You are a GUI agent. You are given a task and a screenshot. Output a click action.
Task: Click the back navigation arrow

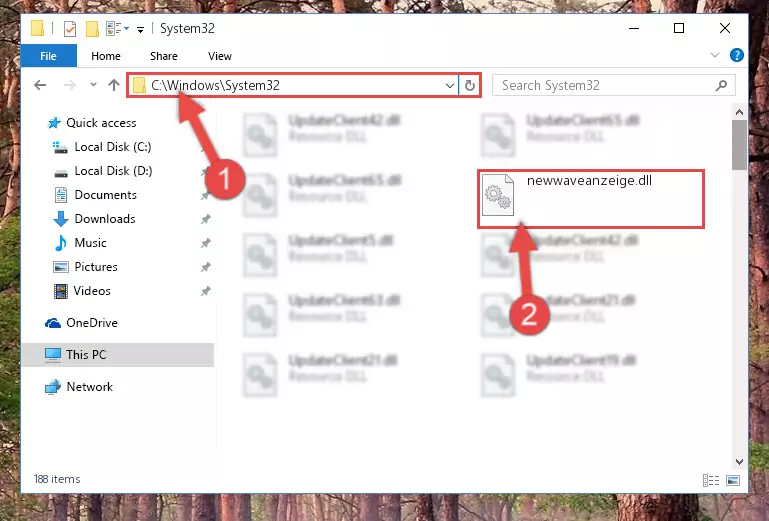(40, 85)
